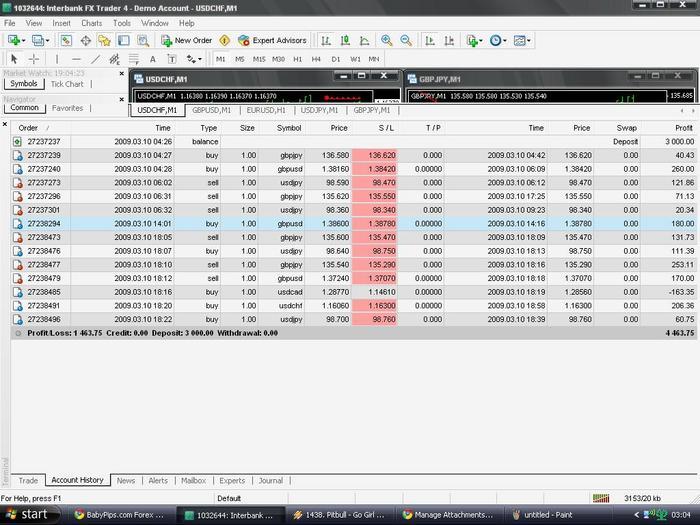Click the Expert Advisors button

272,41
